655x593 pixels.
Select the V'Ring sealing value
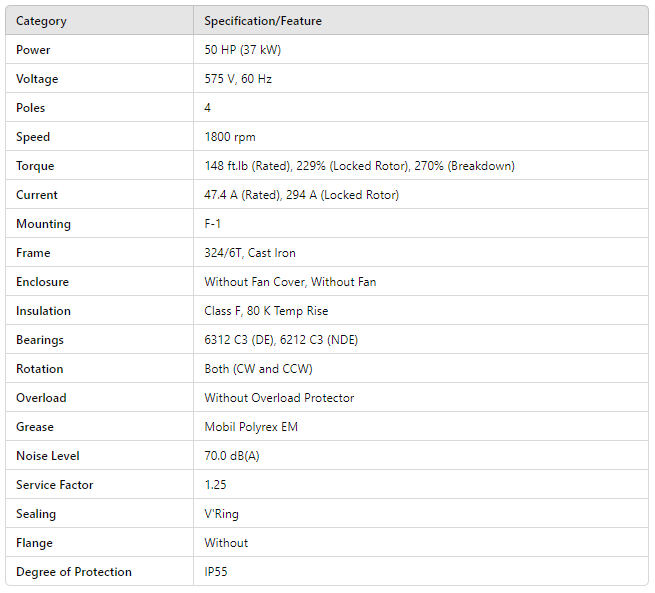coord(221,514)
